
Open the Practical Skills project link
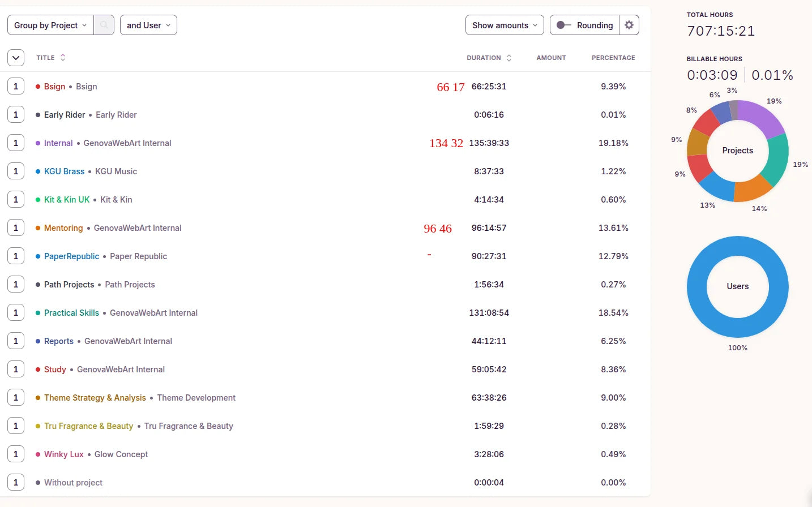click(x=71, y=313)
